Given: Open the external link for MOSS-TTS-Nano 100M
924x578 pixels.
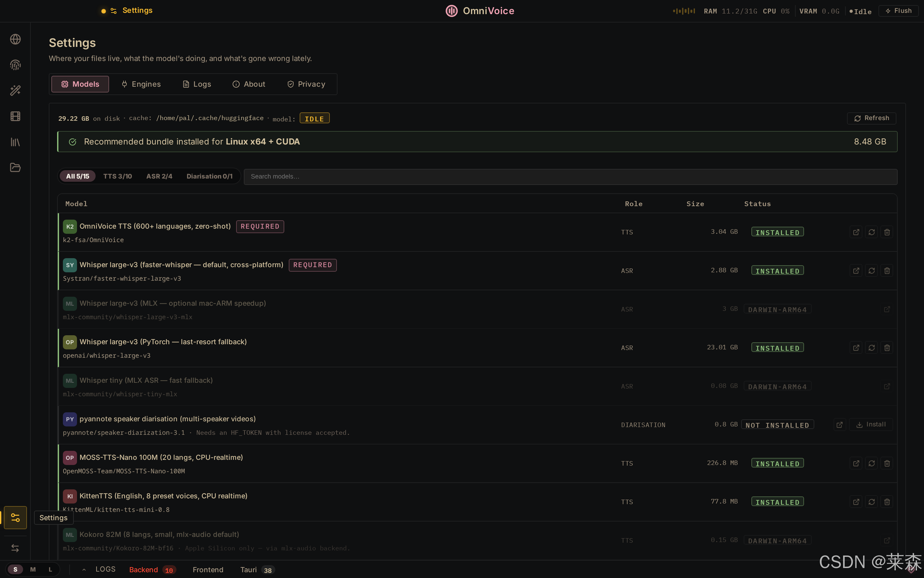Looking at the screenshot, I should tap(856, 463).
